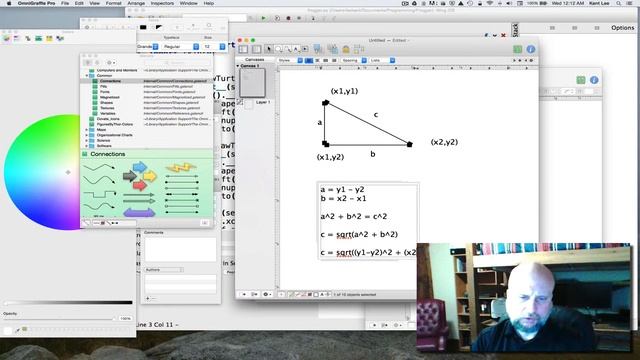This screenshot has height=360, width=640.
Task: Click the bring-to-front arrange icon
Action: [318, 49]
